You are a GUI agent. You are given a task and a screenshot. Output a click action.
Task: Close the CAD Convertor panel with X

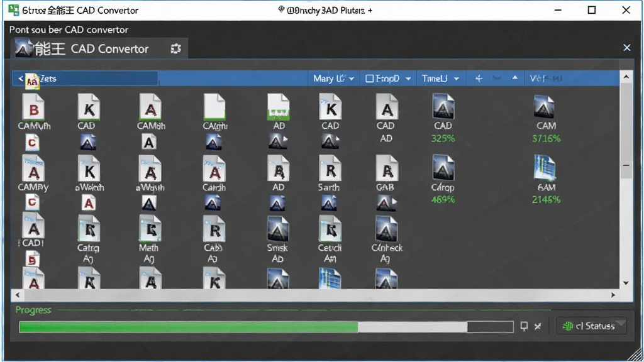click(627, 48)
